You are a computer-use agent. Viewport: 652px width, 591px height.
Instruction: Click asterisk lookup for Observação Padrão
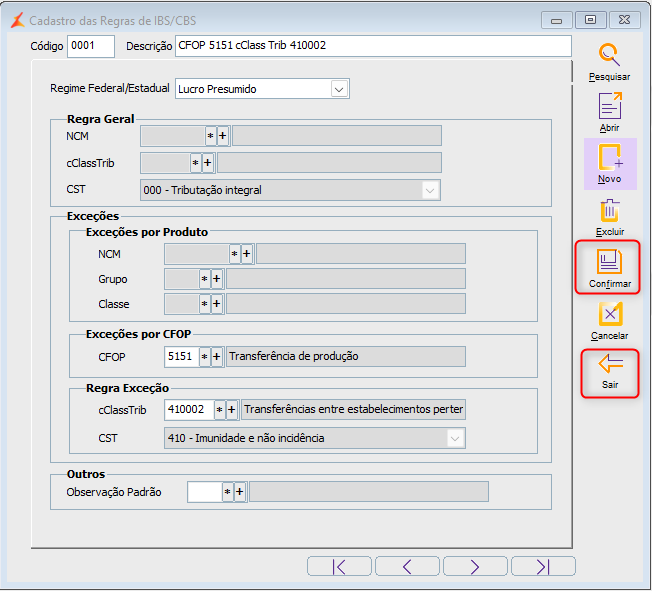point(227,492)
